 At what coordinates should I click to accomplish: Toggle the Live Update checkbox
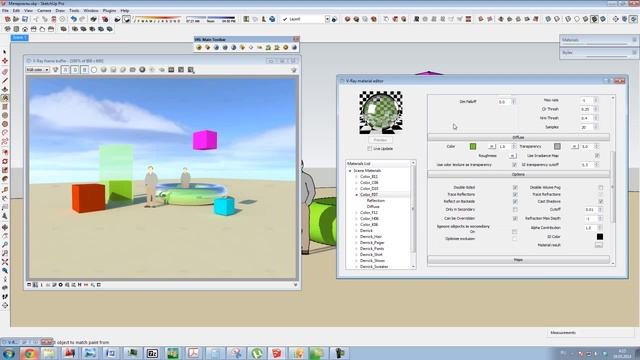tap(369, 149)
